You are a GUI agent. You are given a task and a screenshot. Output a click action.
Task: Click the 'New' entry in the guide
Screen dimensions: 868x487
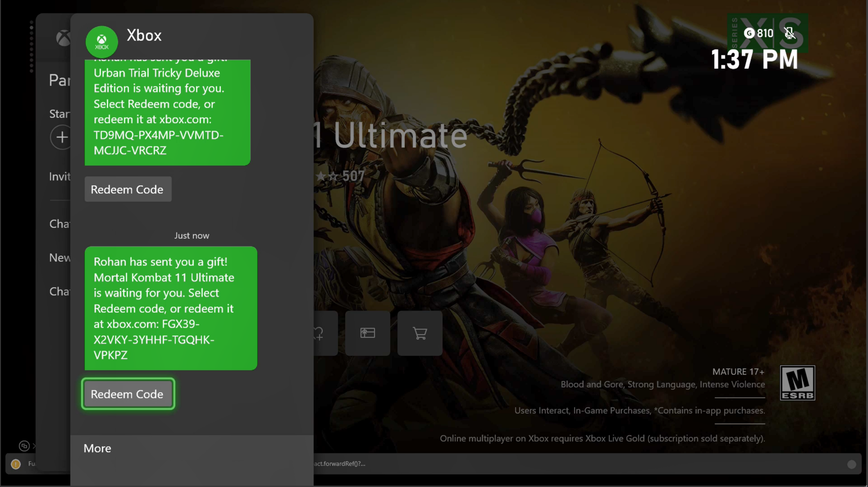59,257
